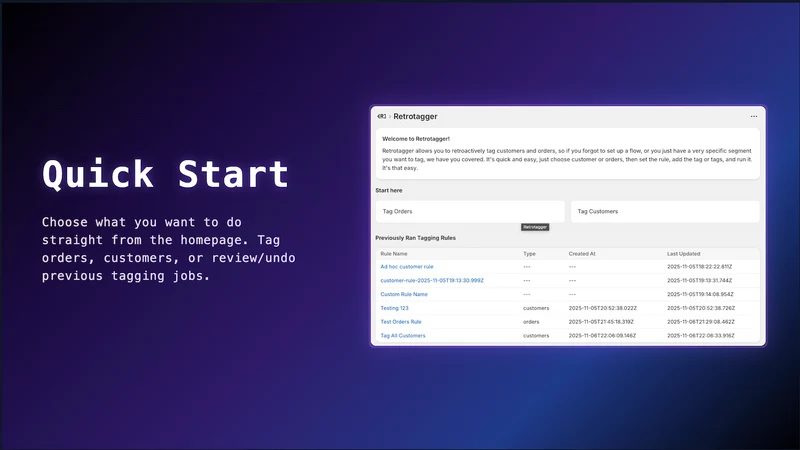Open the 'Ad hoc customer rule' link
The width and height of the screenshot is (800, 450).
pos(407,267)
